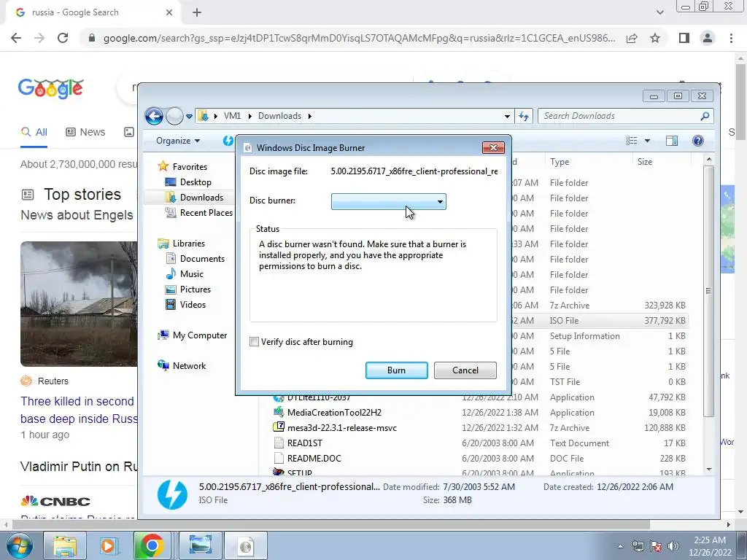Enable Verify disc after burning checkbox
747x560 pixels.
255,342
